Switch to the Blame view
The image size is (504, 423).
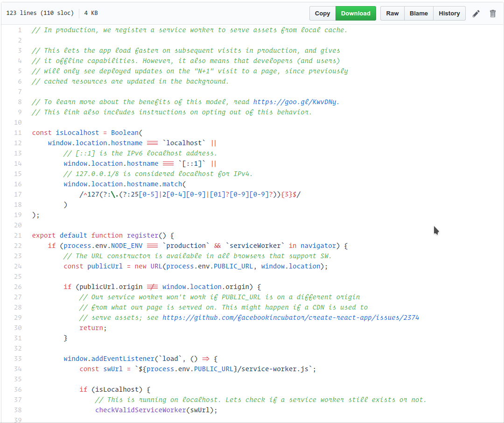pyautogui.click(x=419, y=14)
